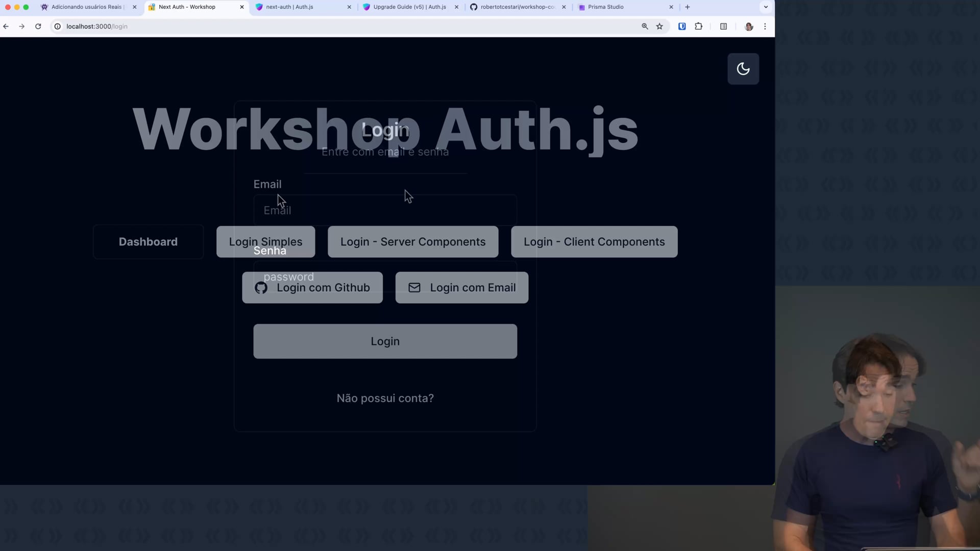Click the browser back arrow

click(x=6, y=27)
